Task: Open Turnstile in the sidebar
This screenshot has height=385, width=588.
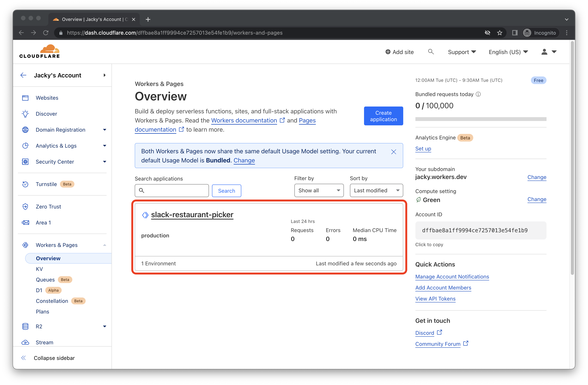Action: coord(46,184)
